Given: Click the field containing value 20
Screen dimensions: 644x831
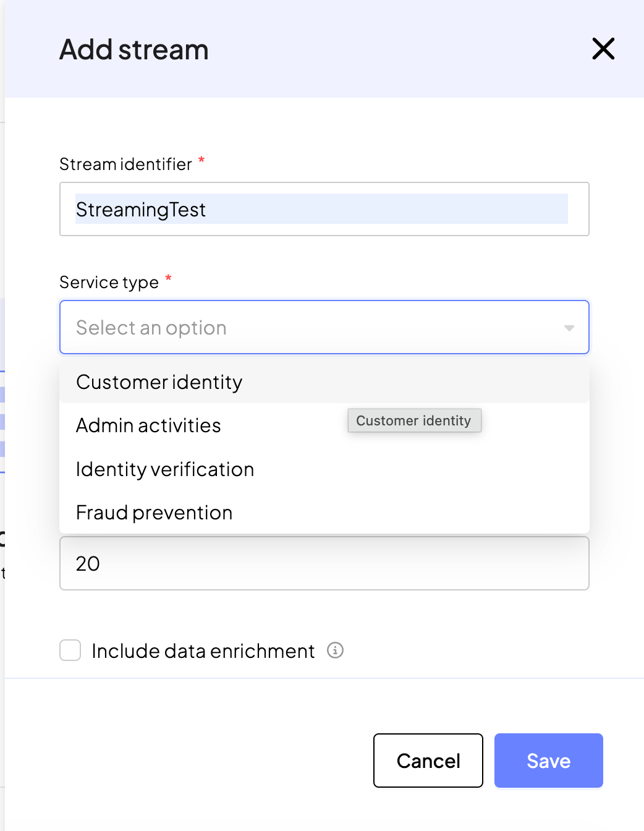Looking at the screenshot, I should (324, 563).
